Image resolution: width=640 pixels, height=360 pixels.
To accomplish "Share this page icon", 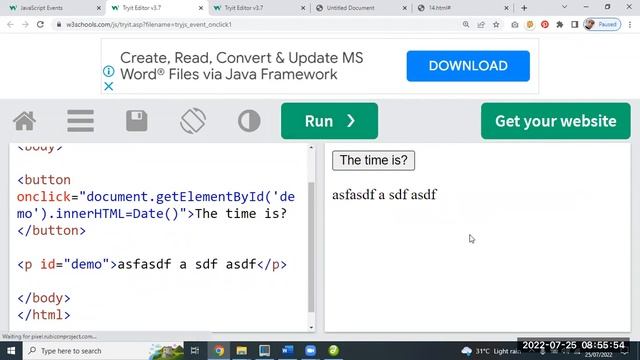I will (481, 24).
